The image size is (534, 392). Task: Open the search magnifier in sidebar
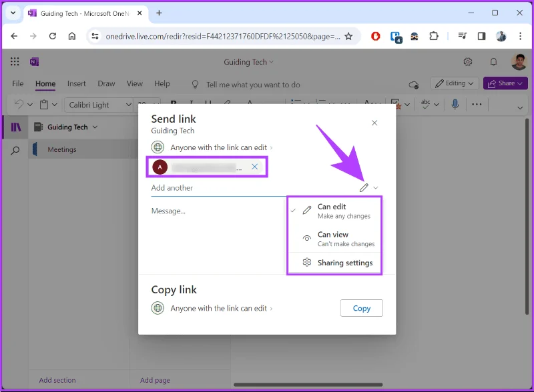coord(15,151)
